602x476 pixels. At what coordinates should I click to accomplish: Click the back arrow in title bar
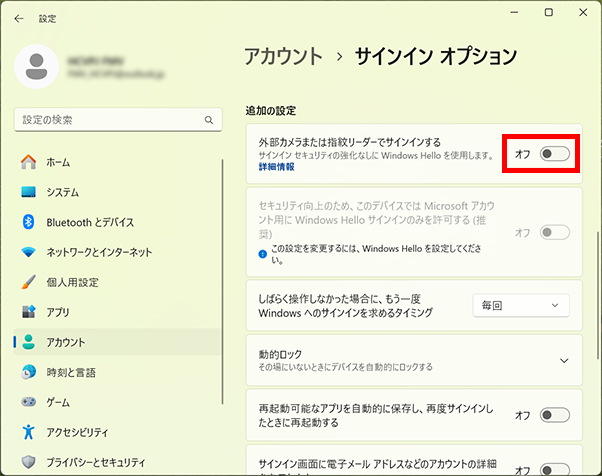pyautogui.click(x=19, y=18)
